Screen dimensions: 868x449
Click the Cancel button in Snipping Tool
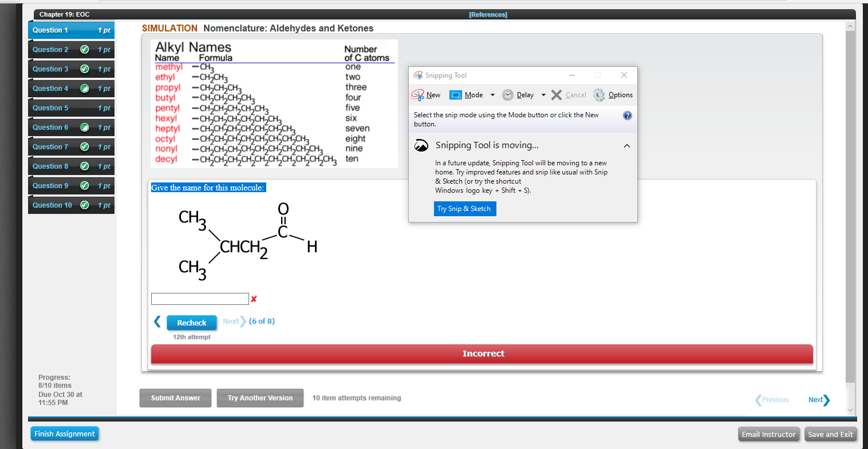coord(569,95)
